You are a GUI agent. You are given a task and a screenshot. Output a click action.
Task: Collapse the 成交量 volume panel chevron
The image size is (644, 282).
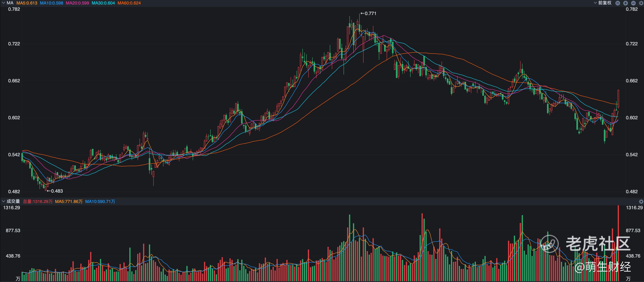click(x=3, y=201)
